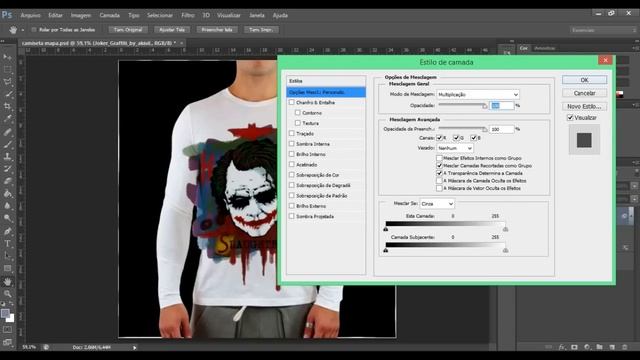This screenshot has width=640, height=360.
Task: Open Hand tool preset picker arrow
Action: [x=22, y=30]
